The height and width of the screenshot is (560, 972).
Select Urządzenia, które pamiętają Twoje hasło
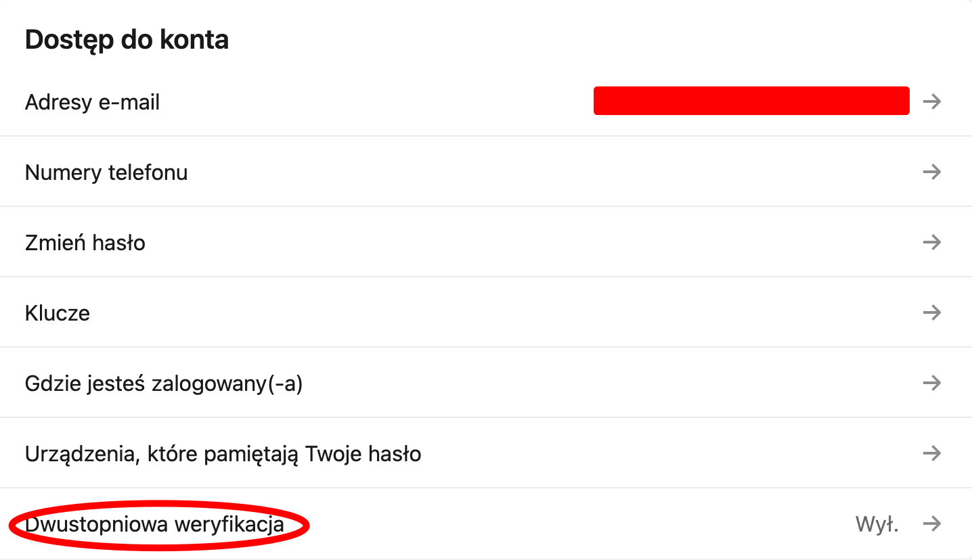click(223, 454)
